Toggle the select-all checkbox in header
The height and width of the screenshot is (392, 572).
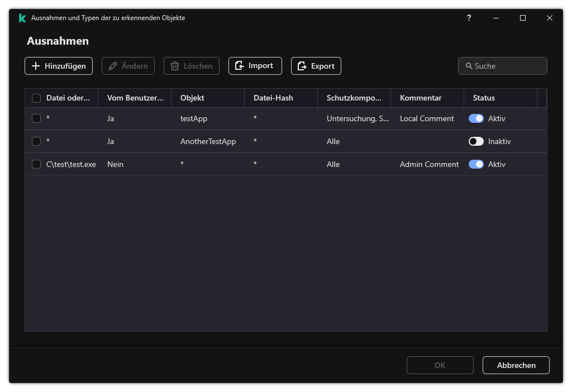pyautogui.click(x=36, y=98)
